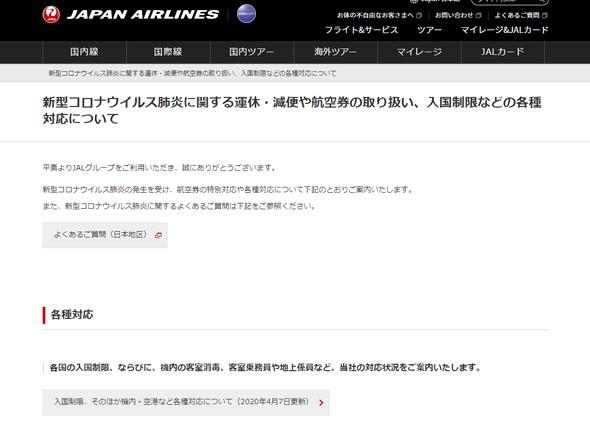Viewport: 590px width, 442px height.
Task: Click line また、新型コロナウイルス肺炎に関するよくあるご質問
Action: (179, 206)
